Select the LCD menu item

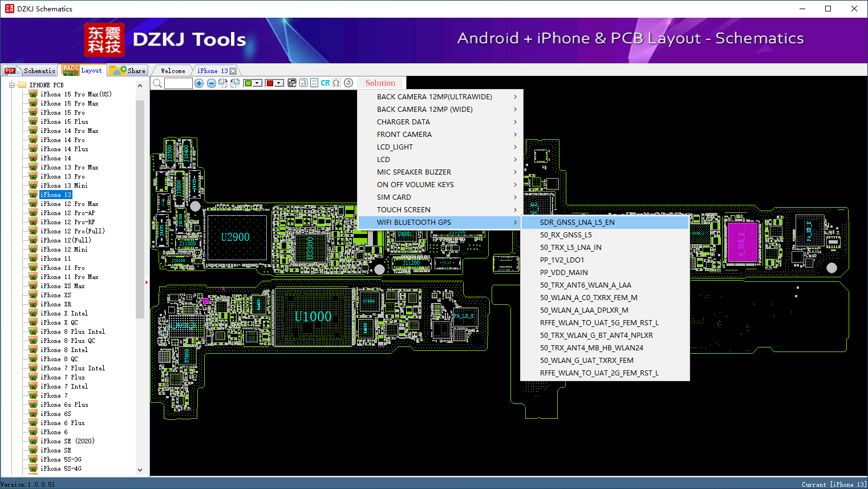click(439, 160)
